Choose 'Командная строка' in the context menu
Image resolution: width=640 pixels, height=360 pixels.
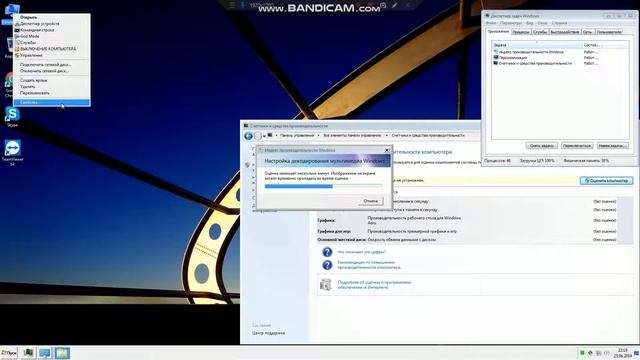[x=37, y=30]
